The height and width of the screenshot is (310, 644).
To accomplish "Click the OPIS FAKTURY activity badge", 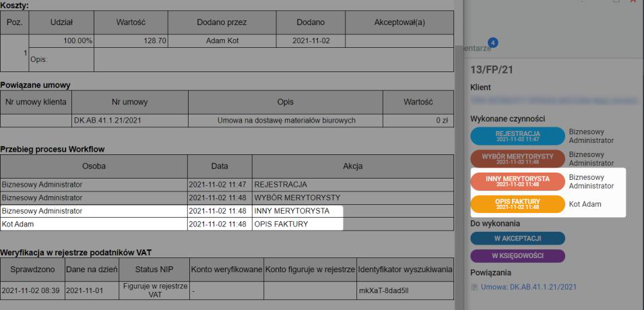I will tap(517, 204).
